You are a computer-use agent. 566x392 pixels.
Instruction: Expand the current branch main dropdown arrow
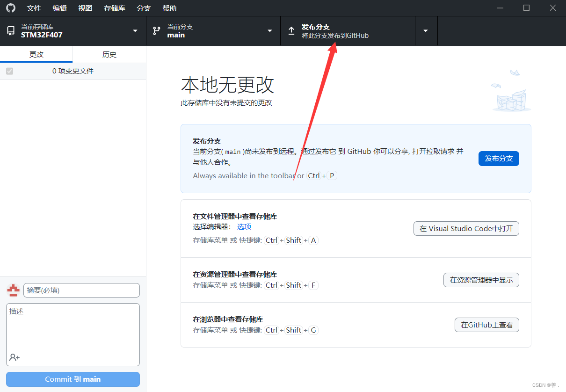tap(269, 31)
